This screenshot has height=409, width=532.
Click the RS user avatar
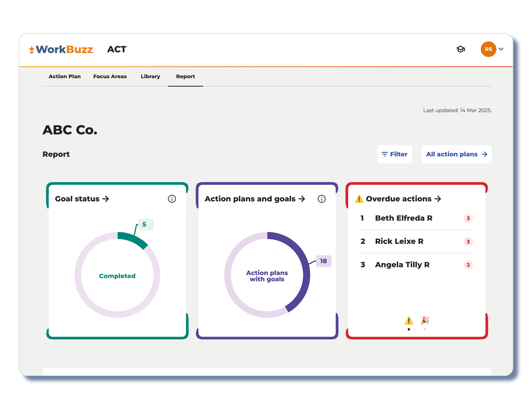(488, 49)
